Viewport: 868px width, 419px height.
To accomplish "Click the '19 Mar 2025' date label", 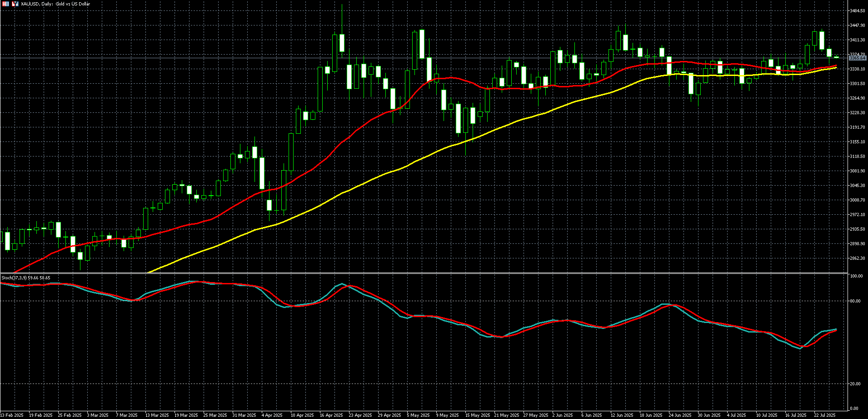I will [x=186, y=415].
